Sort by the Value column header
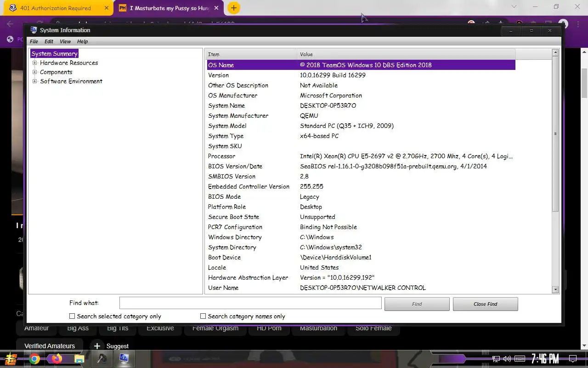588x368 pixels. coord(406,54)
